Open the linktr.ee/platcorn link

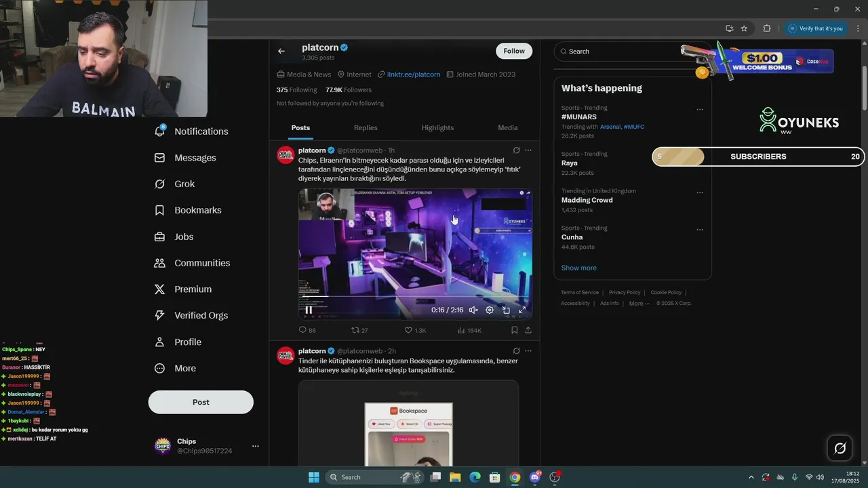413,75
